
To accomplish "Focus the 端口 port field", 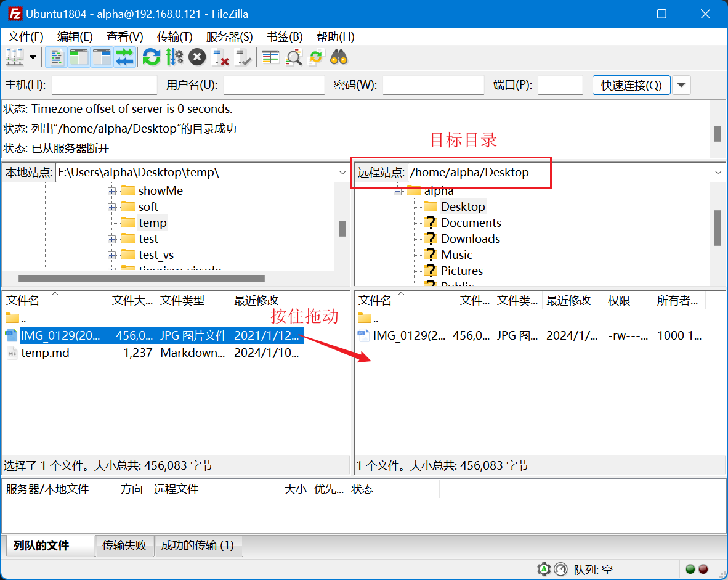I will point(560,85).
